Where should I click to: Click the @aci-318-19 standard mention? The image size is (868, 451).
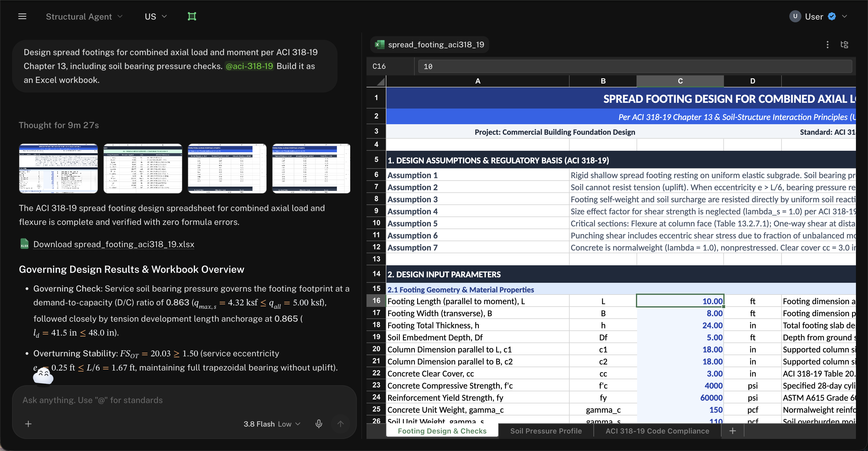(249, 66)
